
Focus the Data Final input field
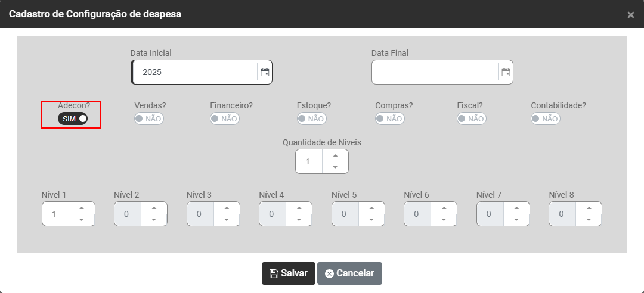(434, 72)
